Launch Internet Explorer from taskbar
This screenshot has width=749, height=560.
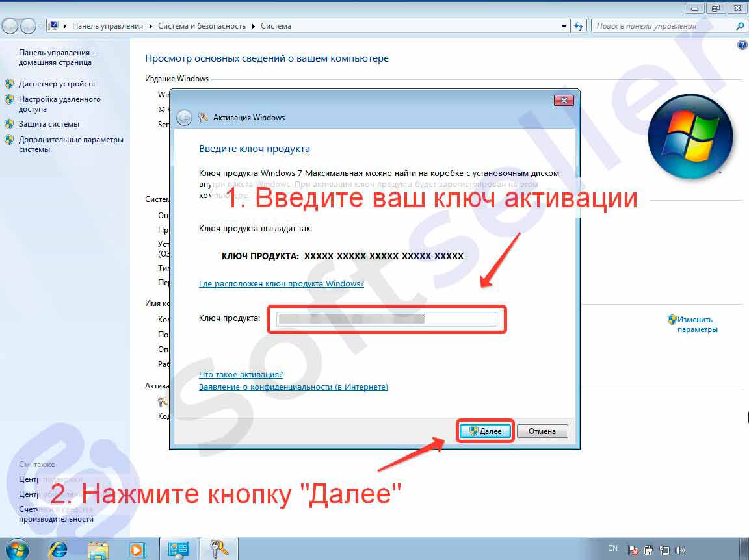[x=58, y=549]
